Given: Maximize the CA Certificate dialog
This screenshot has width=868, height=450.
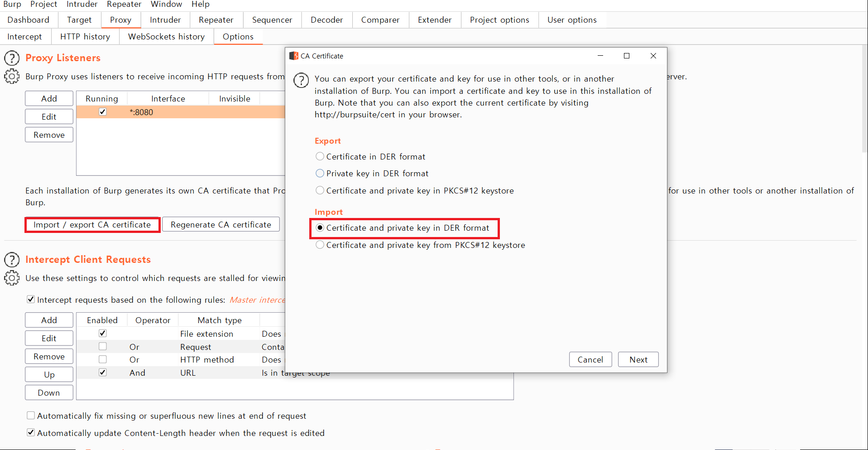Looking at the screenshot, I should coord(627,56).
